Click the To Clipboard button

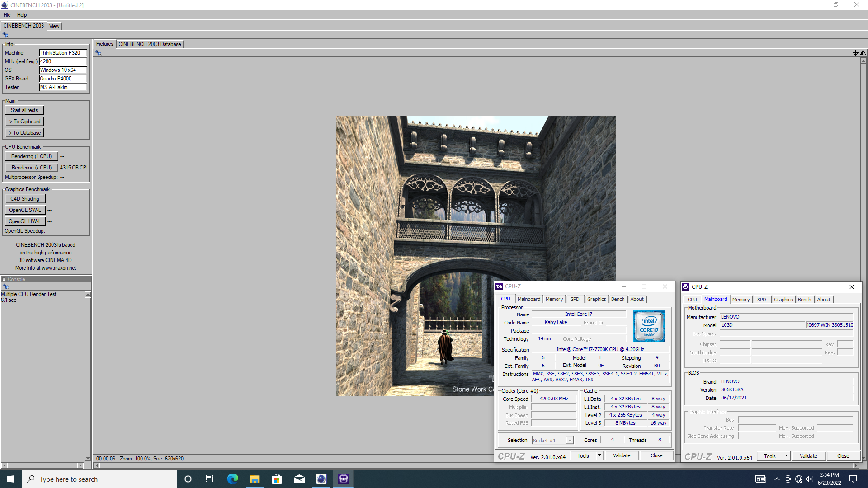point(24,122)
